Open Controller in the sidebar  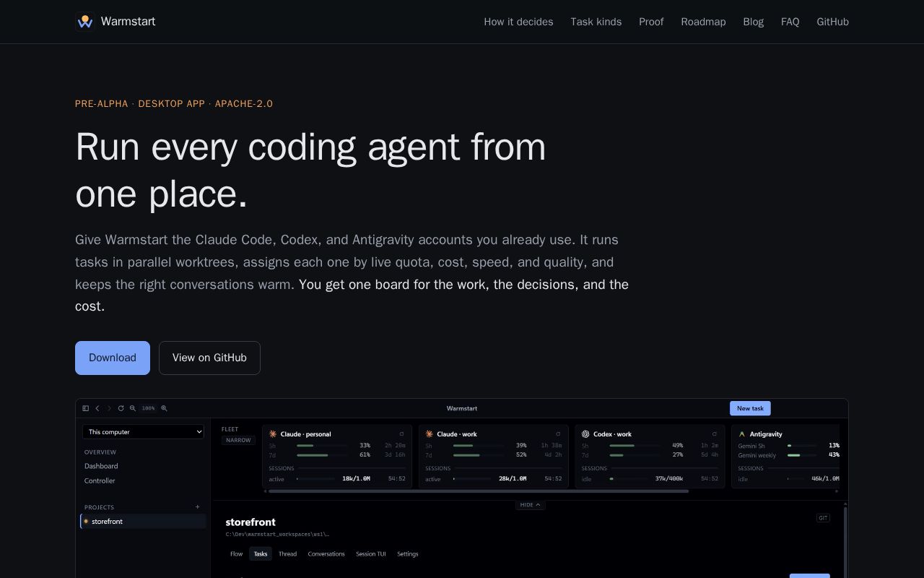(x=100, y=480)
